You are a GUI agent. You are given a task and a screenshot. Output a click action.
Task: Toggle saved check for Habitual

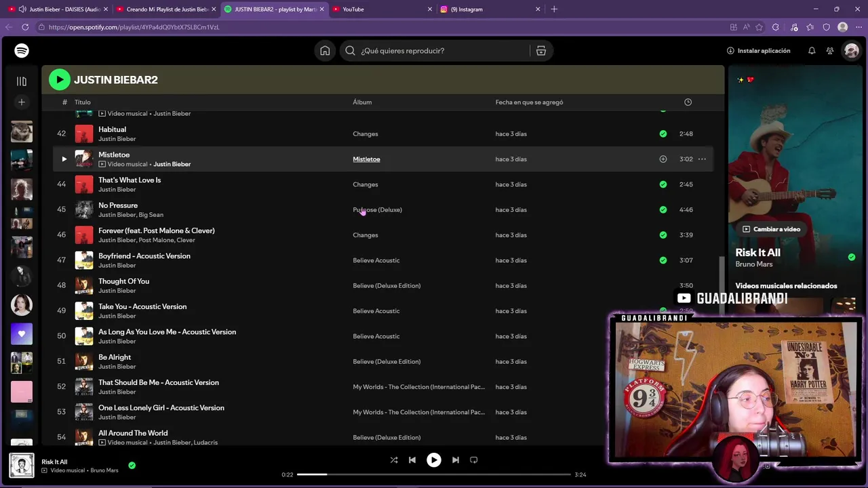tap(663, 134)
